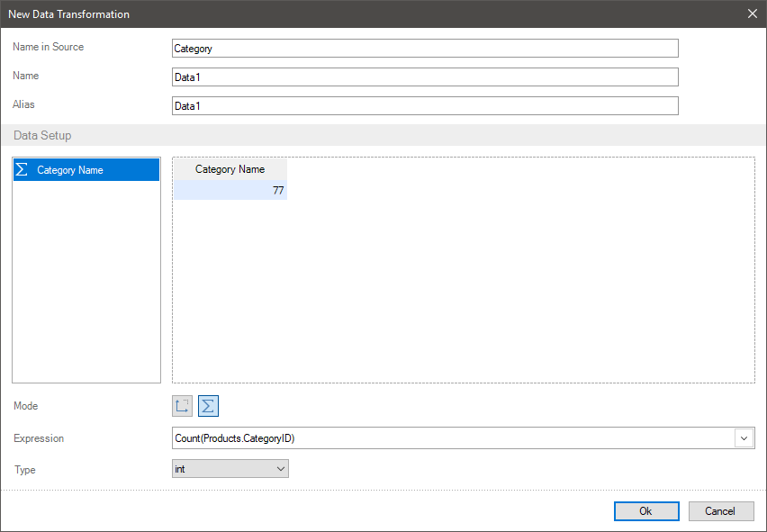Viewport: 767px width, 532px height.
Task: Click the dialog title bar text
Action: coord(68,14)
